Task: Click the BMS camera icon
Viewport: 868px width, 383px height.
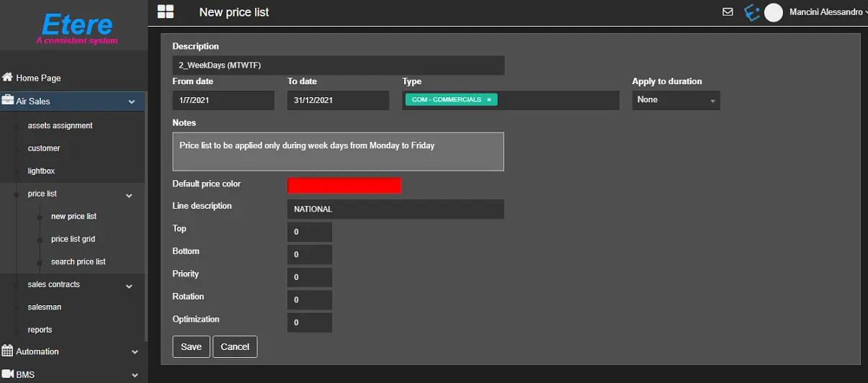Action: (x=8, y=374)
